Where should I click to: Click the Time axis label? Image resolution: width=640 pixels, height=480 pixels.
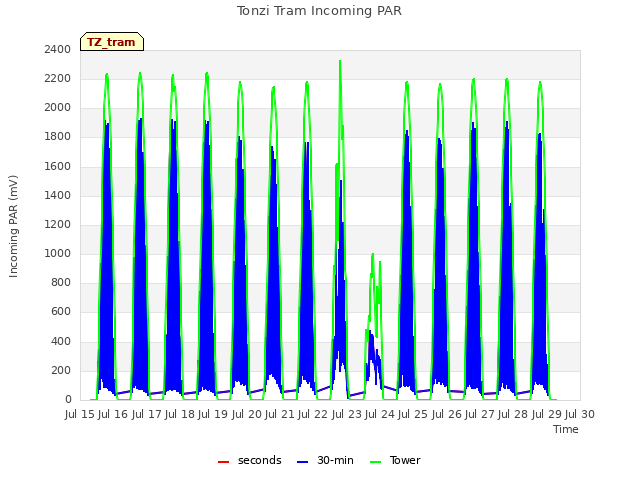tap(566, 429)
